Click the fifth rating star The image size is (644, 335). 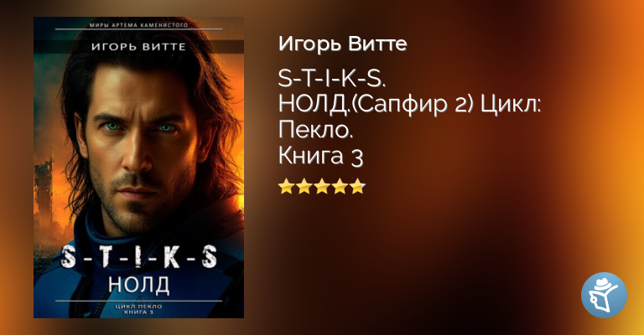(357, 187)
